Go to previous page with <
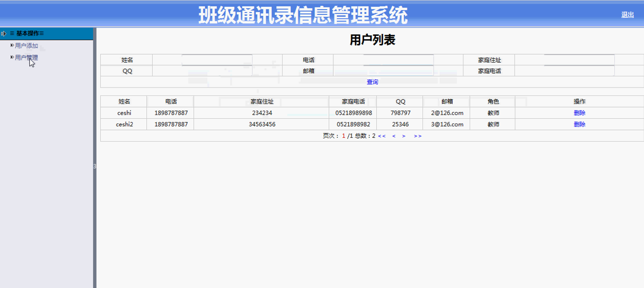This screenshot has height=288, width=644. [x=394, y=136]
